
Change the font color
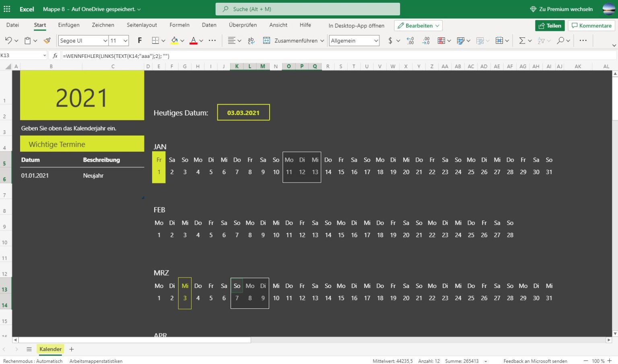tap(194, 40)
